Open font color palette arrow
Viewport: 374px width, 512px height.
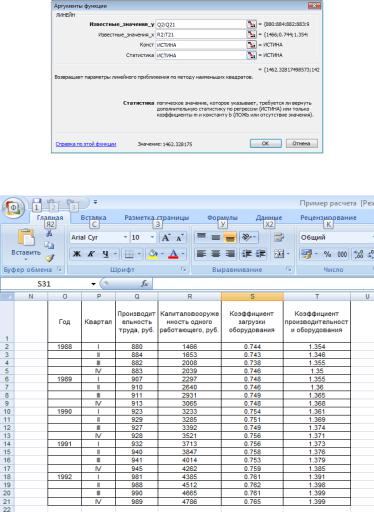click(183, 254)
